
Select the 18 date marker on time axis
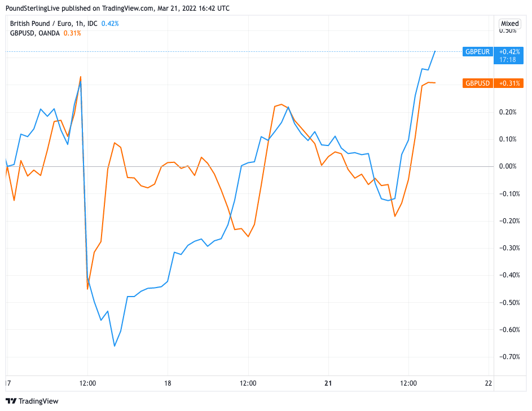tap(168, 383)
